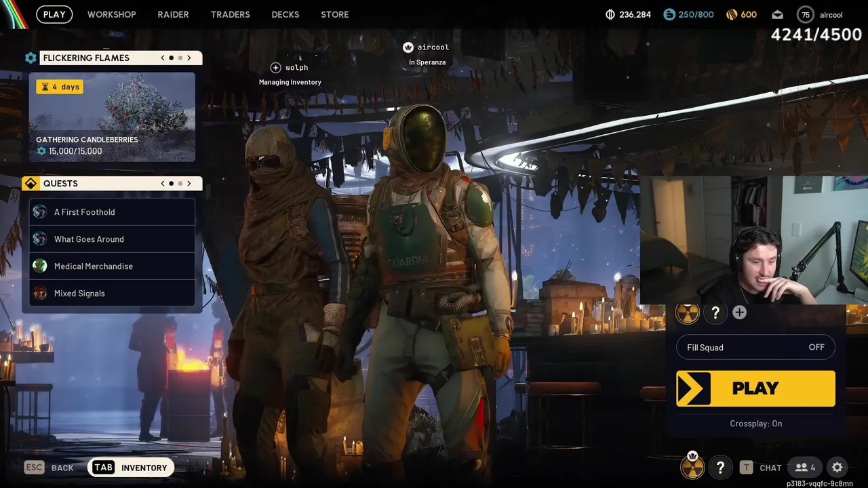868x488 pixels.
Task: Click the yellow Quests diamond icon
Action: pyautogui.click(x=31, y=184)
